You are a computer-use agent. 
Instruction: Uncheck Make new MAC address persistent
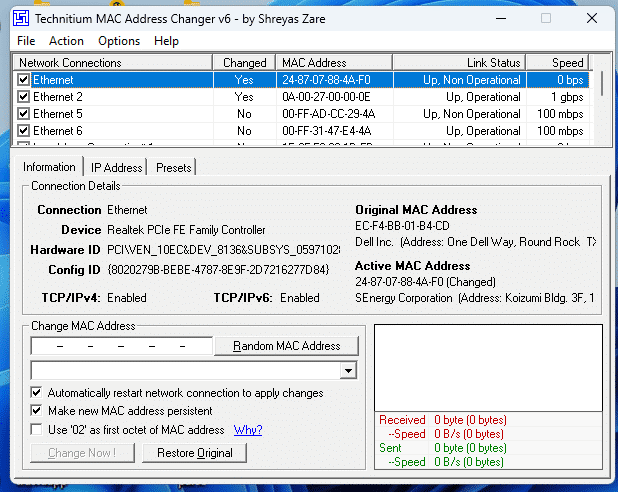37,411
